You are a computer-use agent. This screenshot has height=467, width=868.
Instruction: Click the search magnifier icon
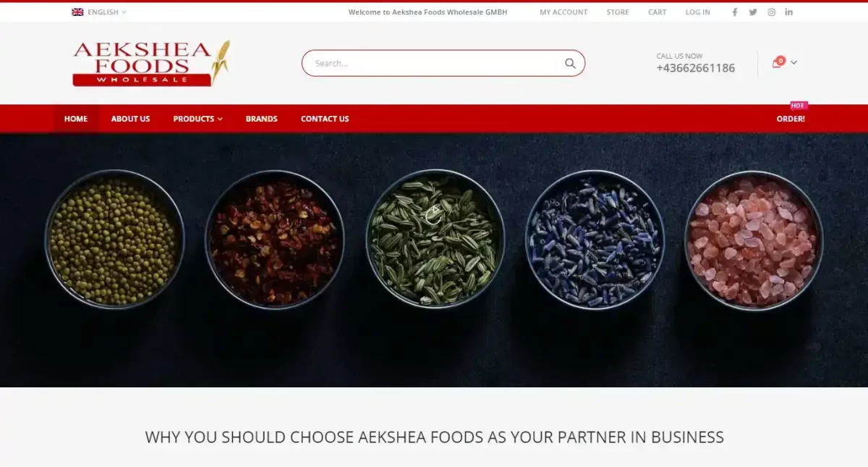[570, 63]
